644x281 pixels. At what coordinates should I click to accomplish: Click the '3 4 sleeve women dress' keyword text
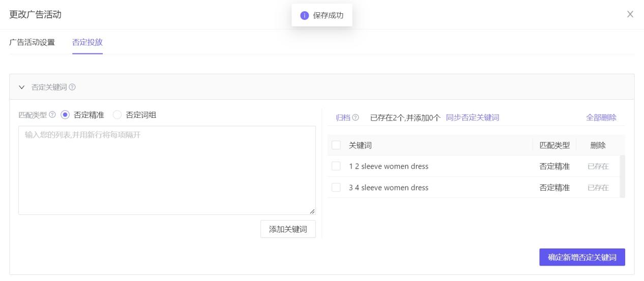click(x=389, y=188)
